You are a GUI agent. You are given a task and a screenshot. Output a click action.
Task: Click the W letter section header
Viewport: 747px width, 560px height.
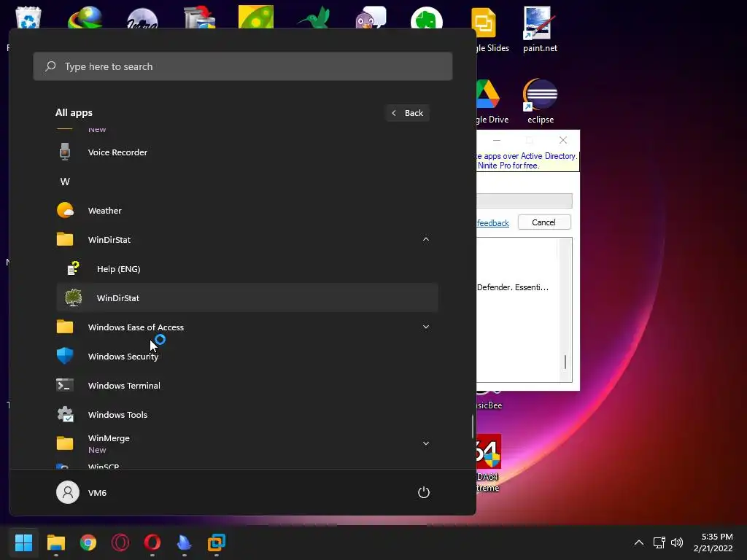(65, 182)
